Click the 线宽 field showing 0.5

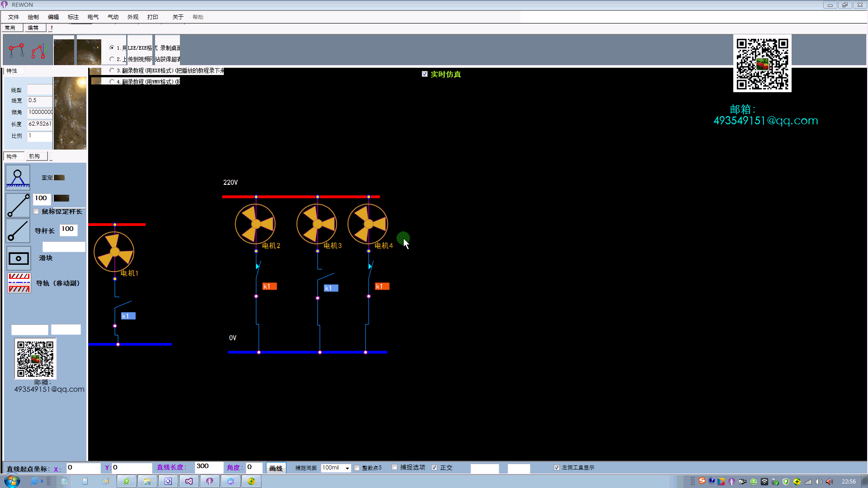[40, 101]
